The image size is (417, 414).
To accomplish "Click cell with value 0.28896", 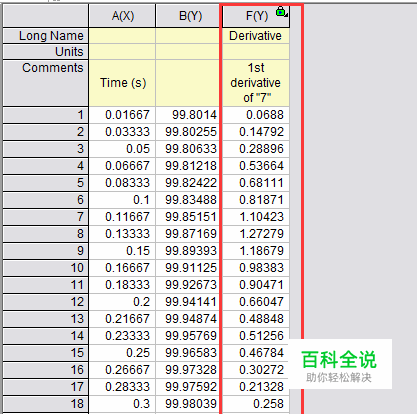I will click(x=256, y=149).
